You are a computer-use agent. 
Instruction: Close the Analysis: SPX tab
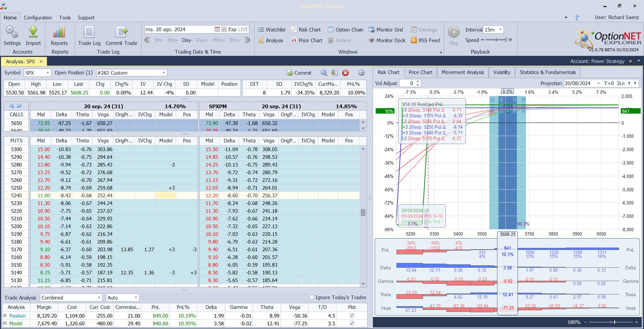click(x=41, y=61)
